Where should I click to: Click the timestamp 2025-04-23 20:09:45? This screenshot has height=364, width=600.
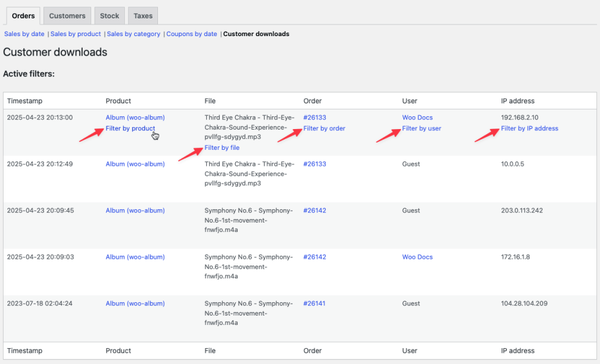[x=40, y=210]
